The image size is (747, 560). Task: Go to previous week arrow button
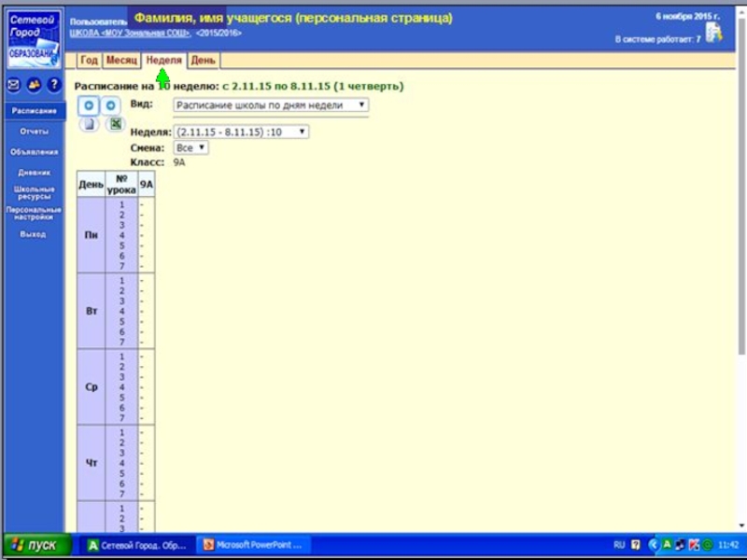pyautogui.click(x=89, y=105)
